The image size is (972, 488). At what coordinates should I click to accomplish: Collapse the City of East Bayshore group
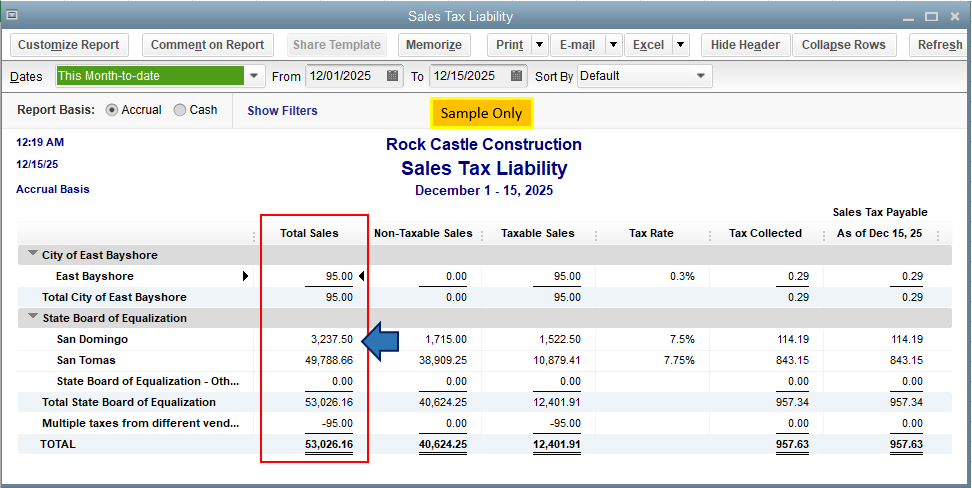[x=34, y=255]
